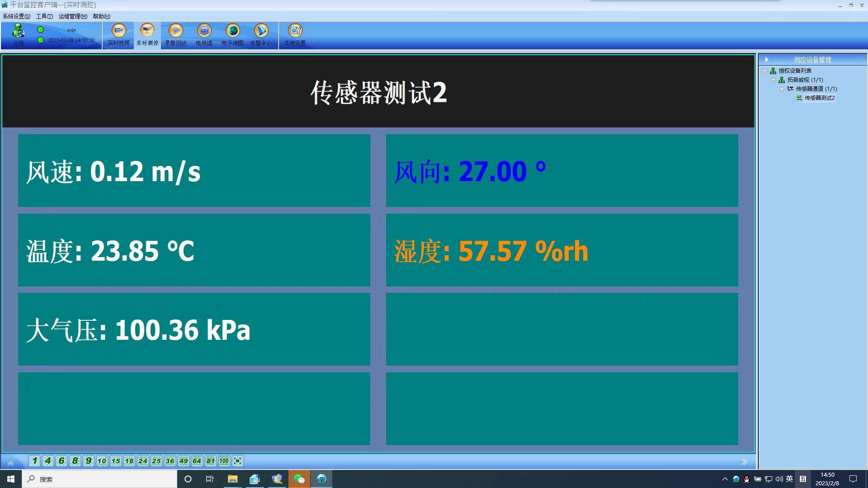Open the 电子地图 electronic map
The width and height of the screenshot is (868, 488).
(x=232, y=35)
